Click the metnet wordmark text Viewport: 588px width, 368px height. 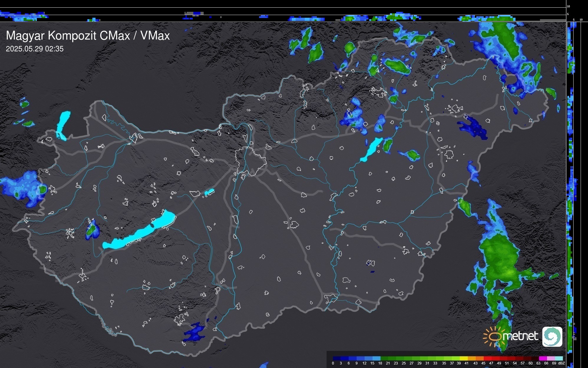tap(520, 336)
